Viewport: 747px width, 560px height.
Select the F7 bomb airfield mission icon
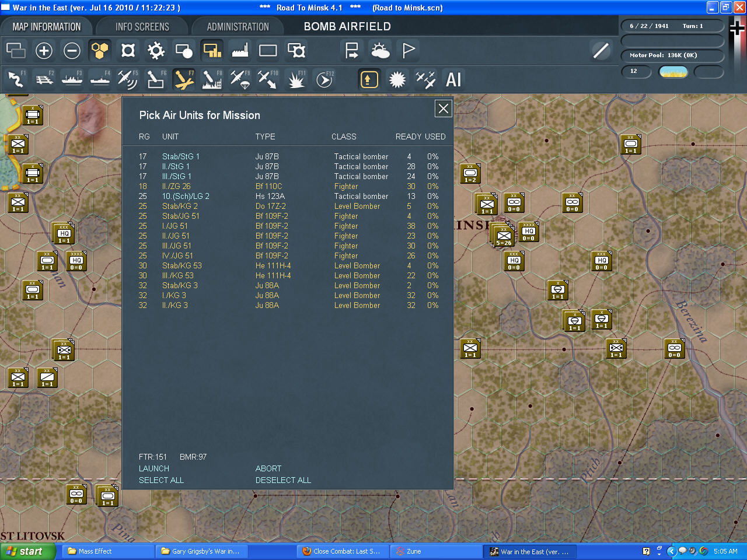pyautogui.click(x=184, y=79)
